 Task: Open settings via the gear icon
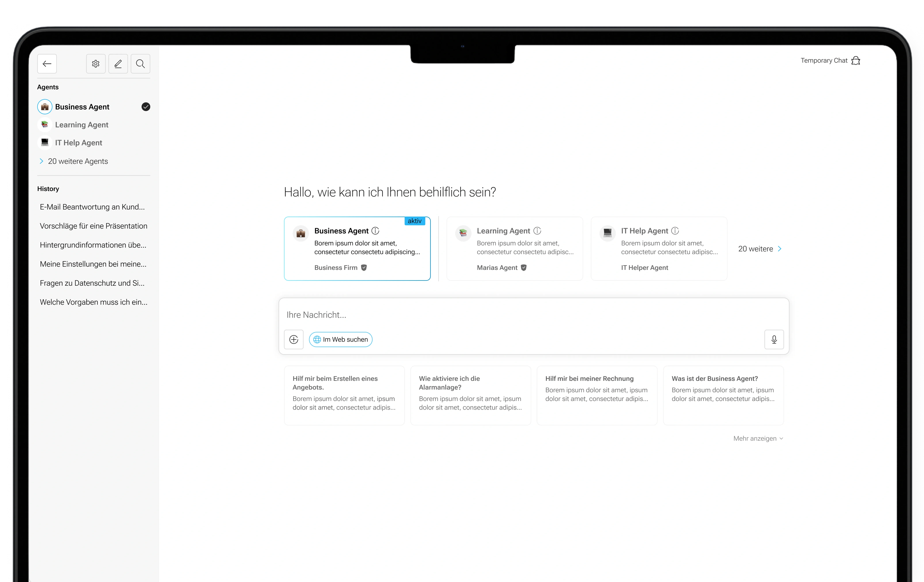(96, 64)
